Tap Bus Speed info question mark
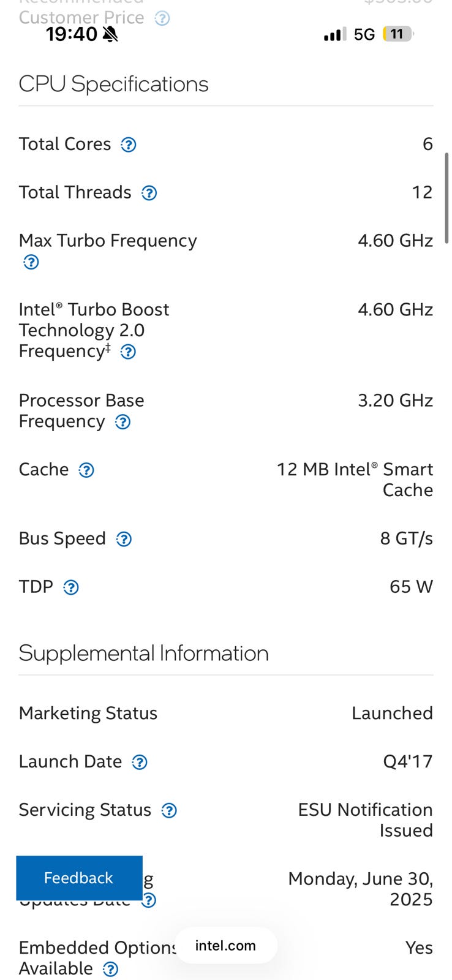The width and height of the screenshot is (452, 980). coord(124,539)
